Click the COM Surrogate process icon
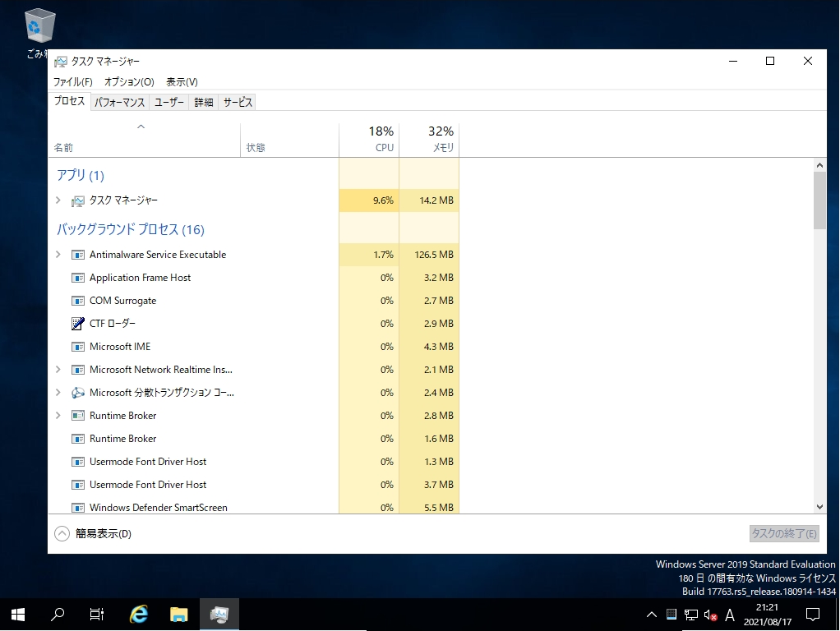The image size is (840, 631). pyautogui.click(x=78, y=301)
